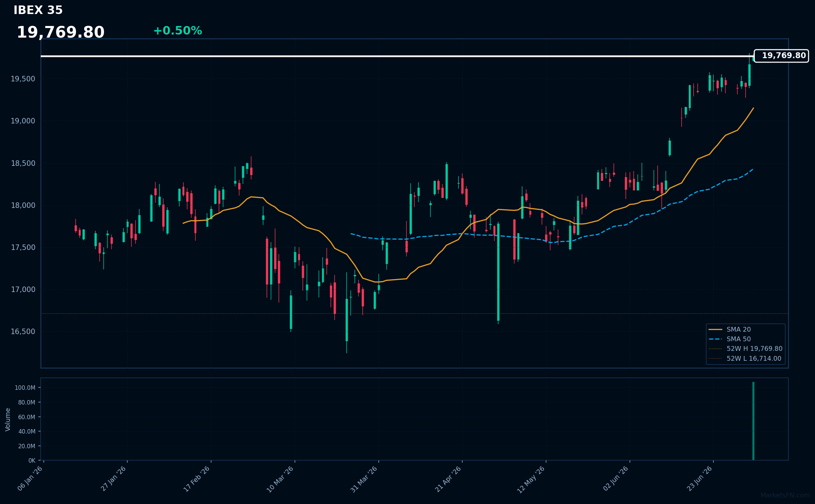Click the 18,000 y-axis label
815x504 pixels.
[23, 205]
